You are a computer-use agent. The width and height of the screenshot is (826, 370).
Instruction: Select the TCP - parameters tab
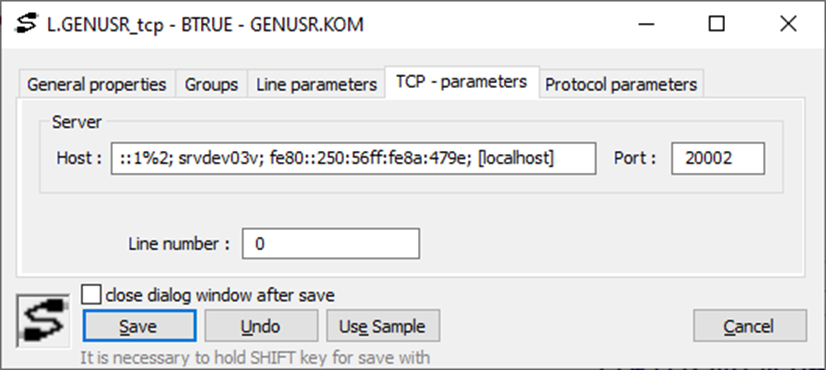click(x=462, y=82)
